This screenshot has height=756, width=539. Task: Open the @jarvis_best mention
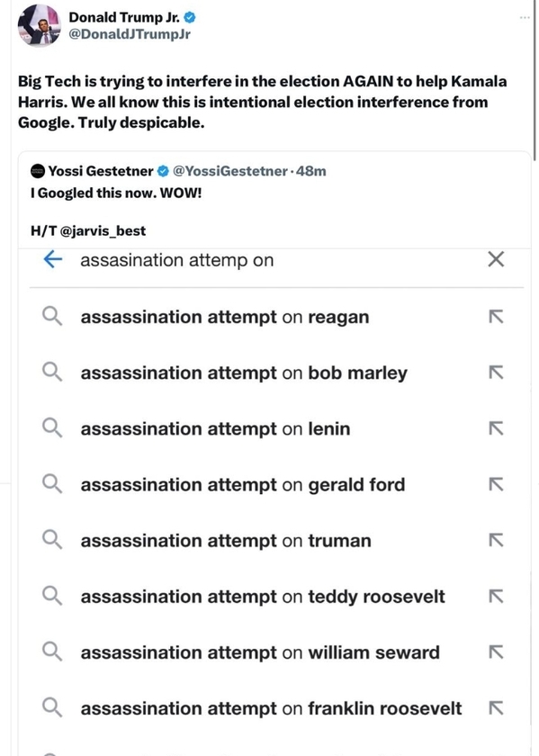click(x=103, y=231)
